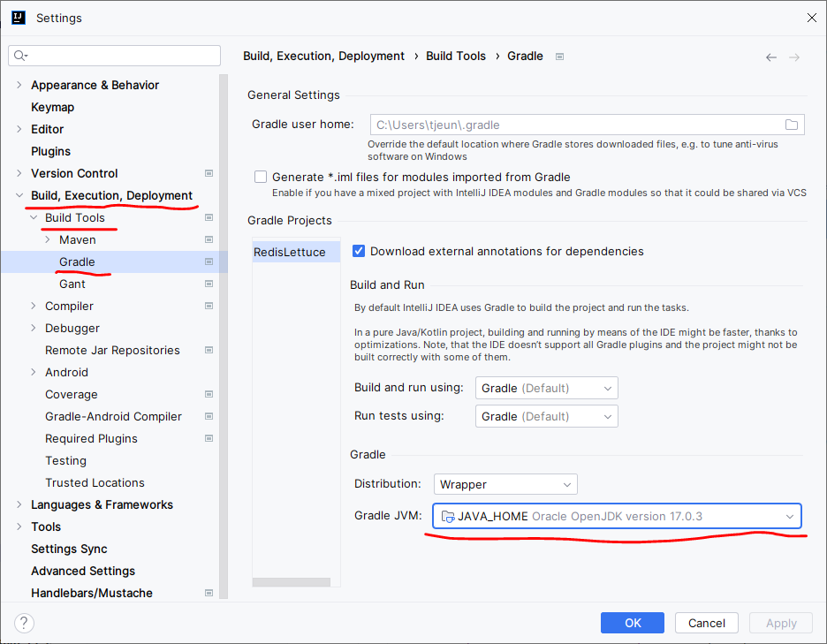Open the 'Build and run using' dropdown
Viewport: 827px width, 644px height.
tap(546, 387)
